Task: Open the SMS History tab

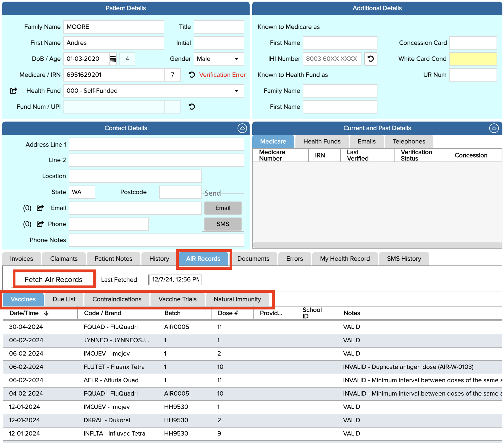Action: [404, 259]
